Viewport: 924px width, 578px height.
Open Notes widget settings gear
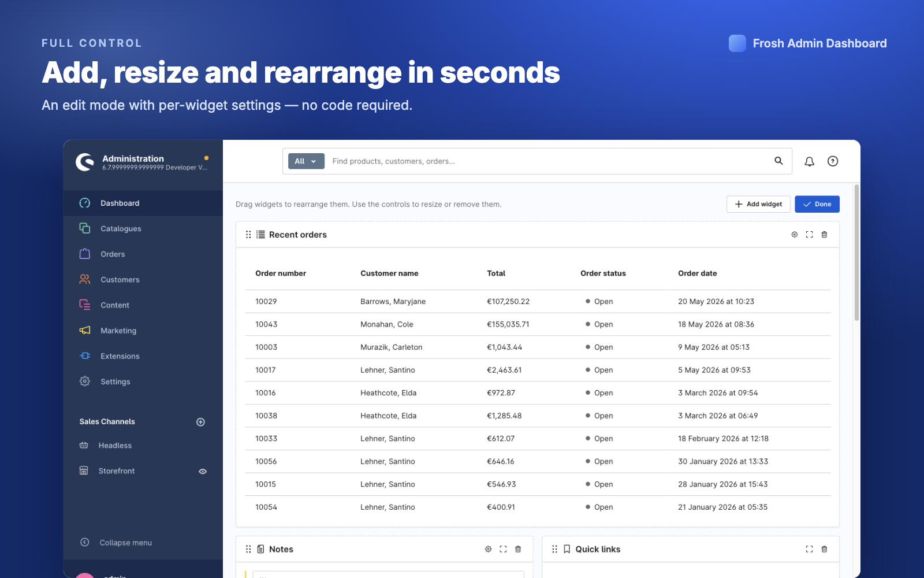click(x=489, y=549)
